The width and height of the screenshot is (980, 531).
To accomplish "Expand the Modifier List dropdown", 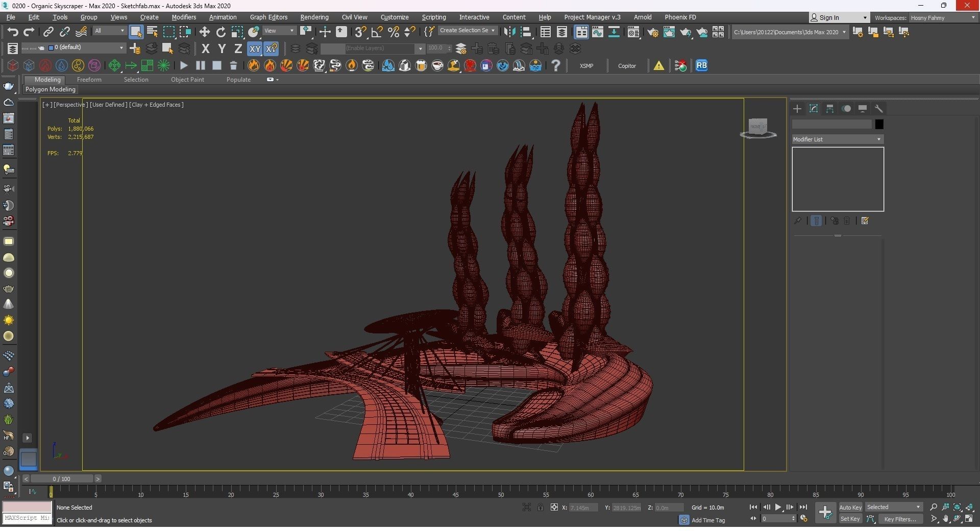I will (837, 139).
